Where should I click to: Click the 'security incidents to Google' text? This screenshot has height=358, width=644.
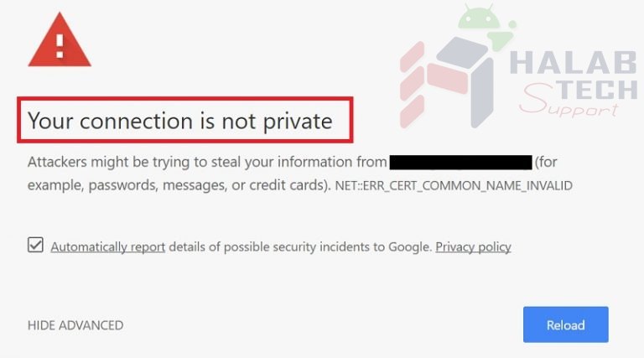pyautogui.click(x=352, y=246)
